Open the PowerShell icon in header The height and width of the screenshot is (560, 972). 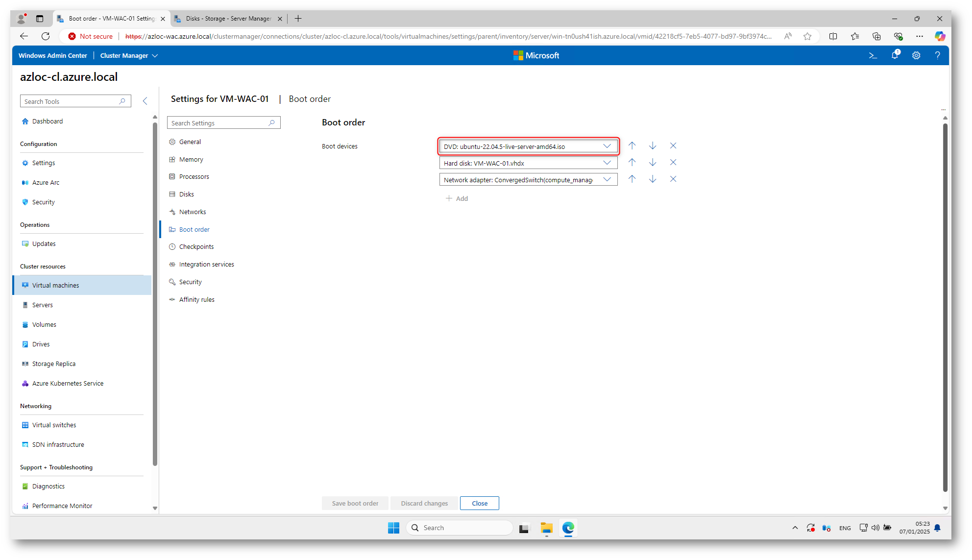coord(873,56)
